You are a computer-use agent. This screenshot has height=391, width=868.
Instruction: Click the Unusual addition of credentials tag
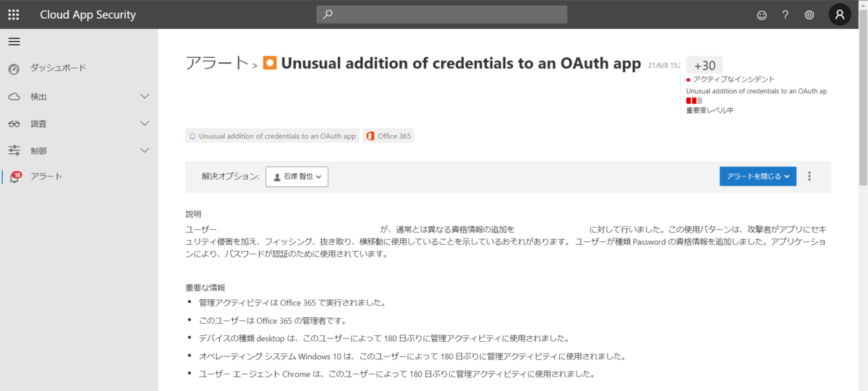pyautogui.click(x=272, y=135)
